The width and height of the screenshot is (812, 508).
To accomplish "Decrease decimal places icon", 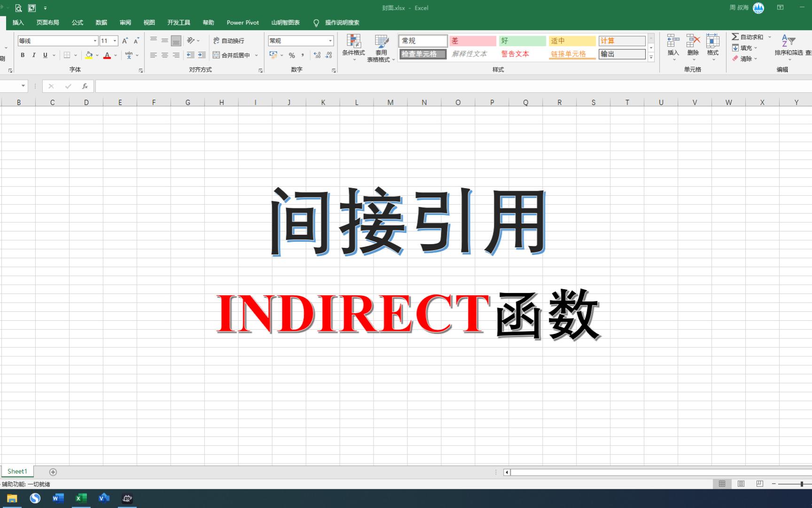I will (328, 55).
